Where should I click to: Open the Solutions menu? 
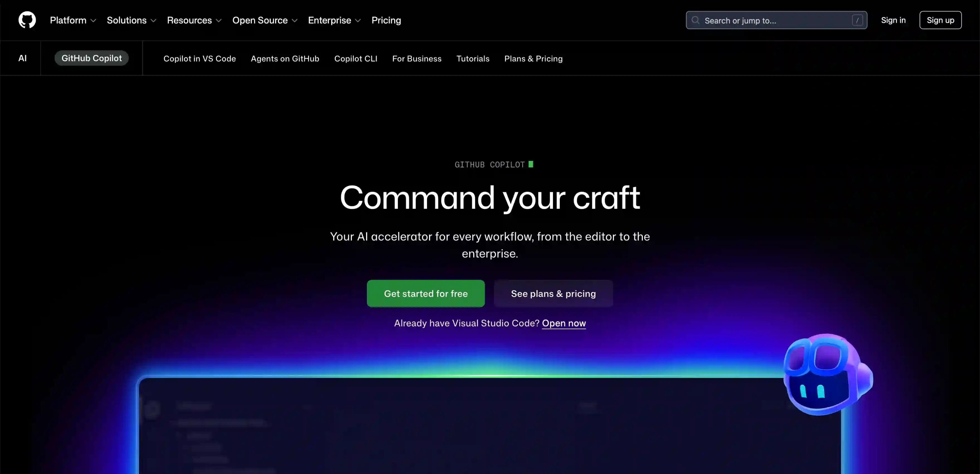[131, 20]
